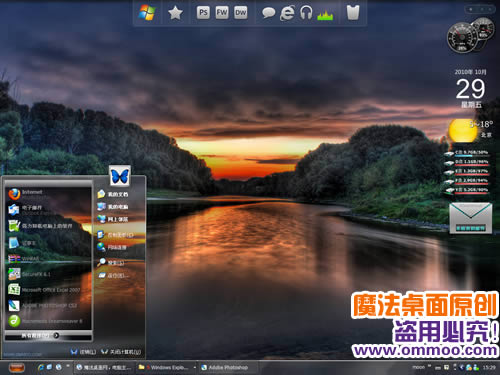Click the butterfly user picture on start menu
This screenshot has width=500, height=375.
click(120, 175)
